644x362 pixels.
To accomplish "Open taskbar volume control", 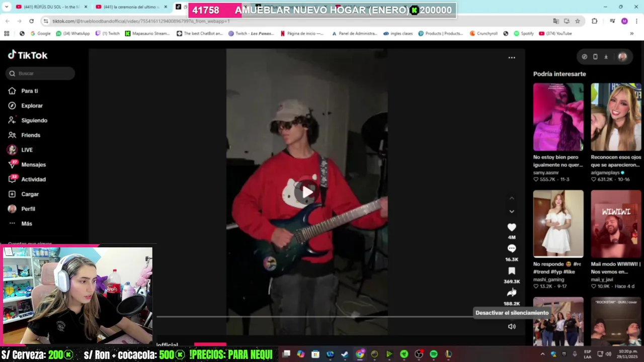I will click(608, 354).
